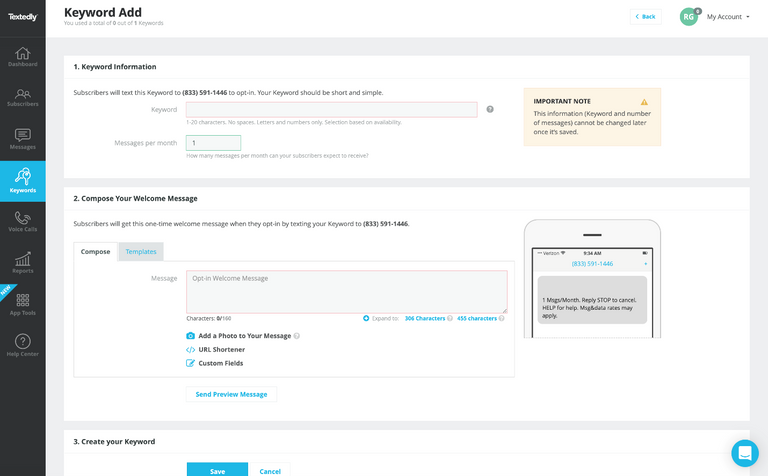
Task: Open Voice Calls in sidebar
Action: [22, 222]
